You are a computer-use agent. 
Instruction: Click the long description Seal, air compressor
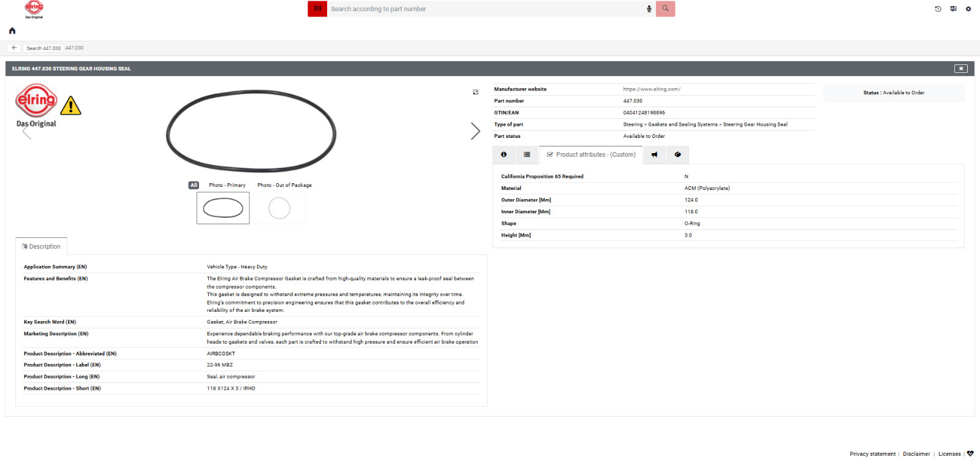(x=231, y=377)
